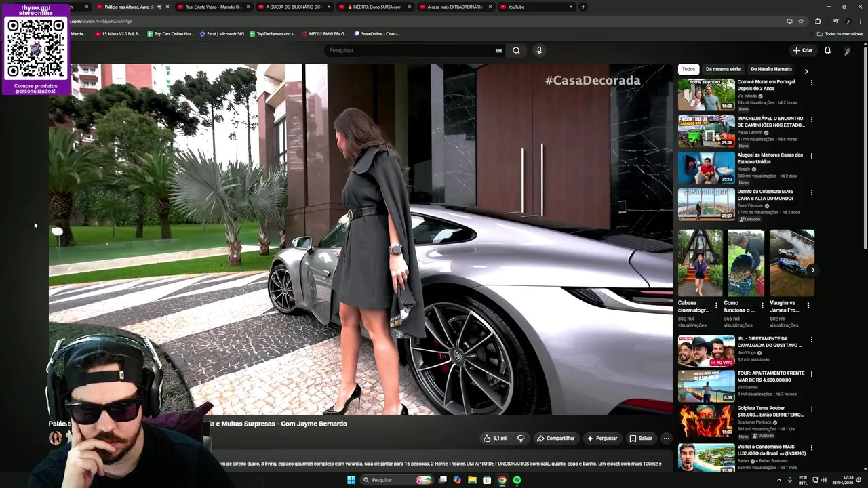Open File Explorer from taskbar
Screen dimensions: 868x488
[472, 480]
